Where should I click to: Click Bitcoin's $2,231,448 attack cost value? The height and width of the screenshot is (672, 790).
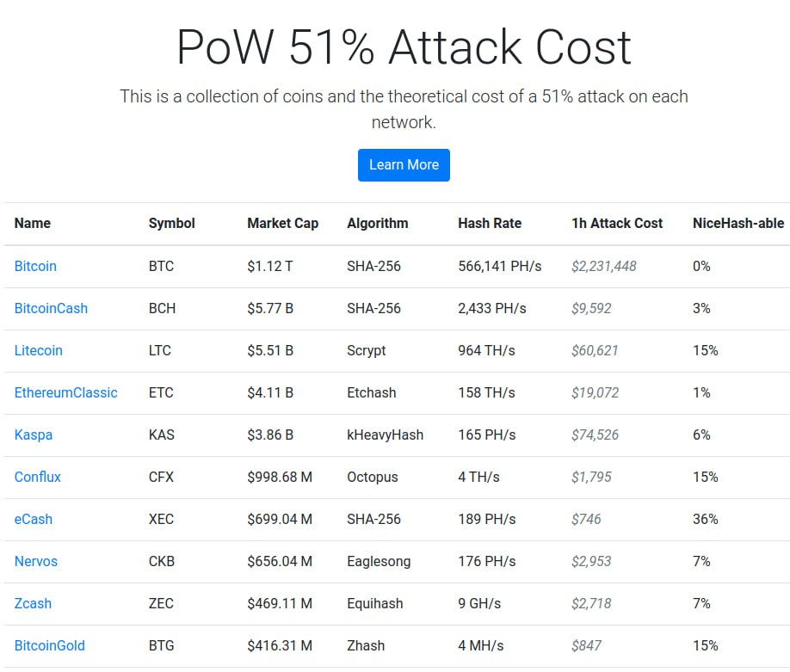pos(604,267)
